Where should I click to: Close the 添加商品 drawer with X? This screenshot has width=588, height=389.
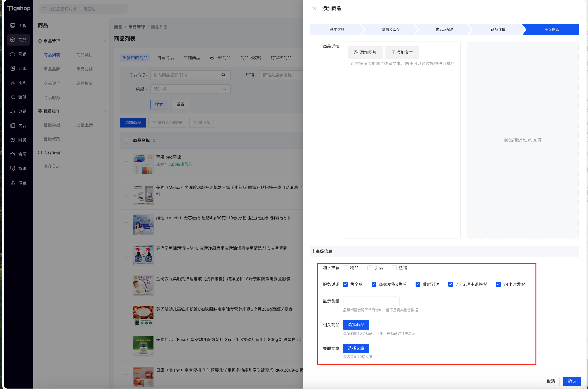(314, 8)
